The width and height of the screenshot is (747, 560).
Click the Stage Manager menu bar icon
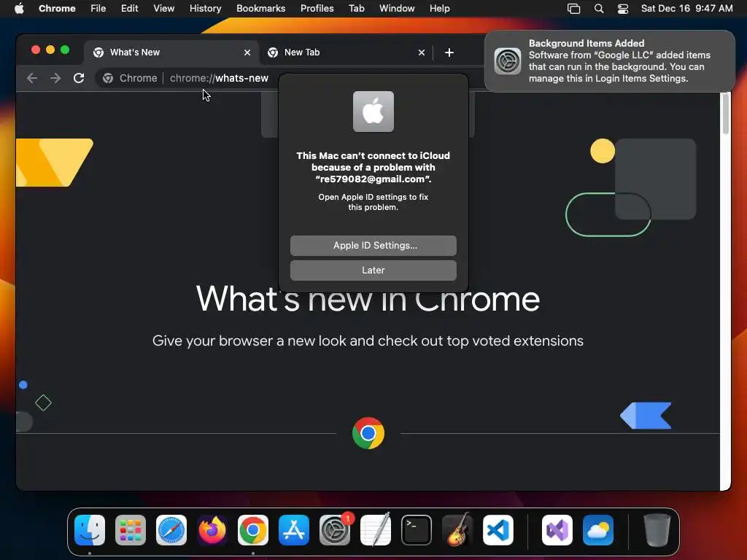[x=573, y=9]
